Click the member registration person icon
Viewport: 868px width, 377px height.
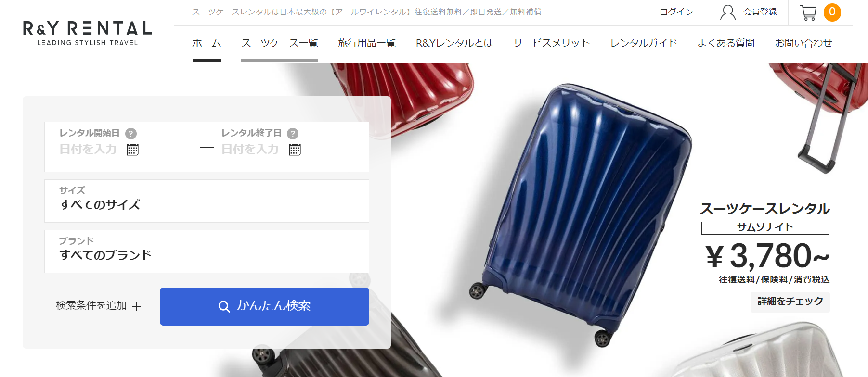[727, 13]
